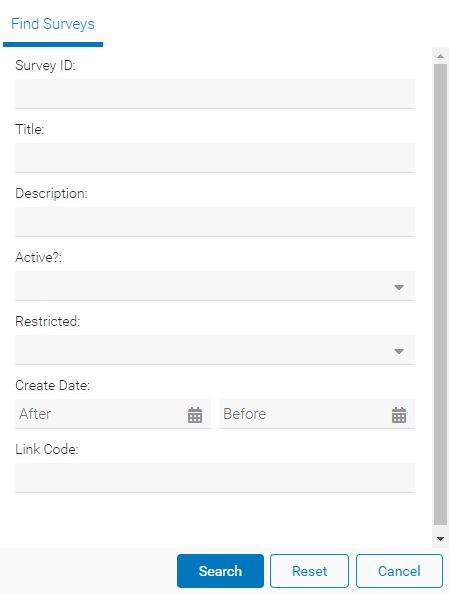Expand the Restricted dropdown arrow

(399, 351)
